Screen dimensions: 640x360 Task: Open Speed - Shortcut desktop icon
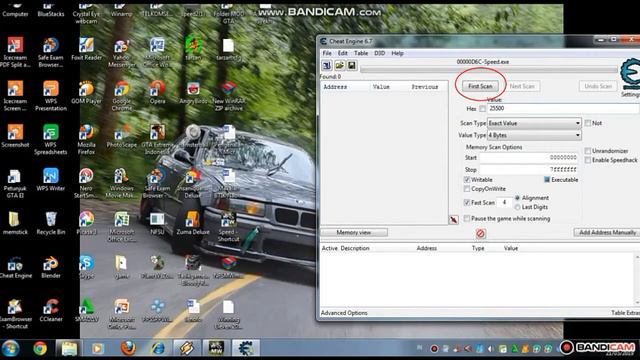tap(228, 227)
